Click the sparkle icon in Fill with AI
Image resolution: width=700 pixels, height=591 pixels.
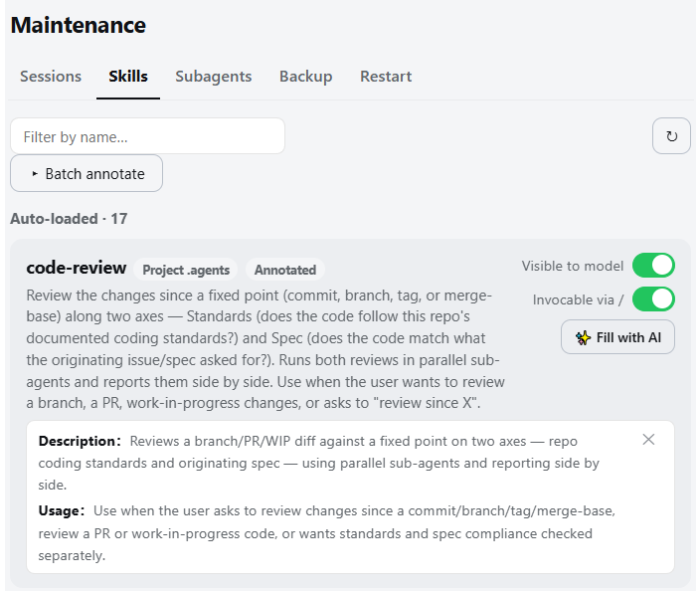(x=583, y=337)
